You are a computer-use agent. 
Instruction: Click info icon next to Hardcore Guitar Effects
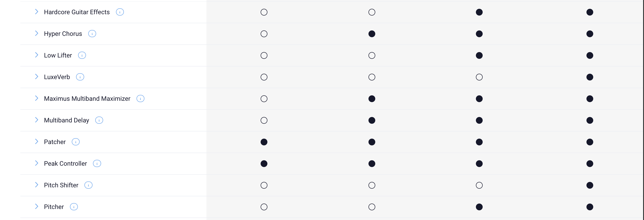click(120, 12)
